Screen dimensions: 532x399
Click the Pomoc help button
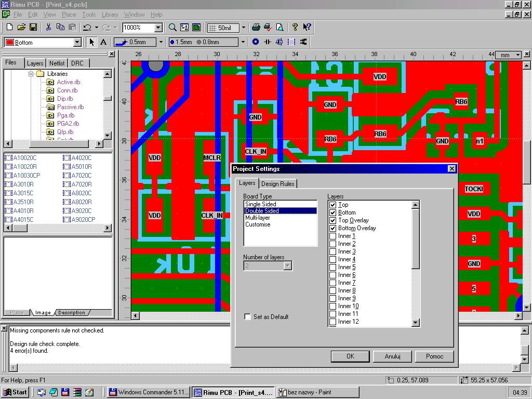point(434,356)
